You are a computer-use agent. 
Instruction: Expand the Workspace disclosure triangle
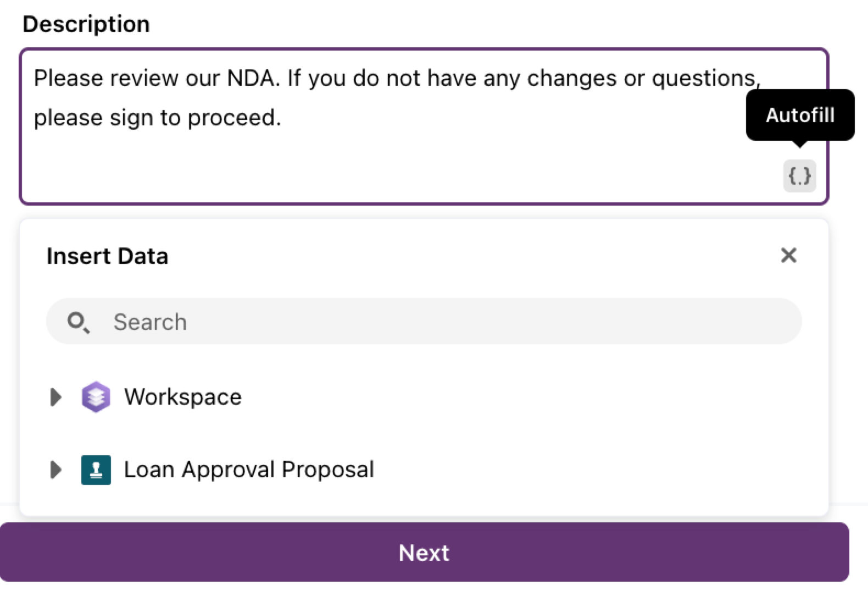point(55,397)
